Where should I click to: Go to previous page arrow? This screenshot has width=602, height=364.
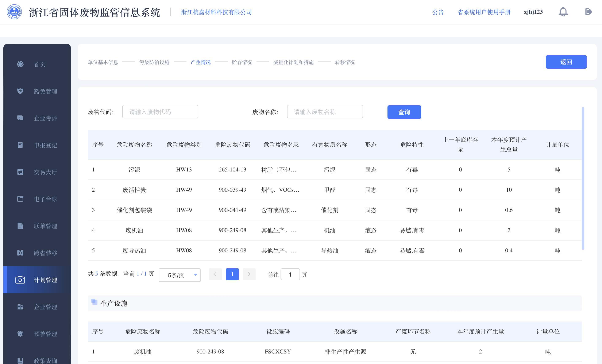click(216, 274)
